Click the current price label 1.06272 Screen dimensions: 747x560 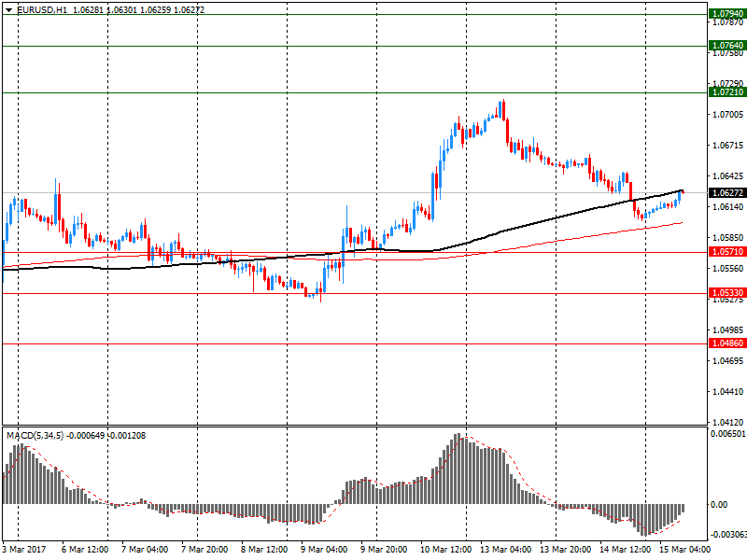pyautogui.click(x=727, y=193)
